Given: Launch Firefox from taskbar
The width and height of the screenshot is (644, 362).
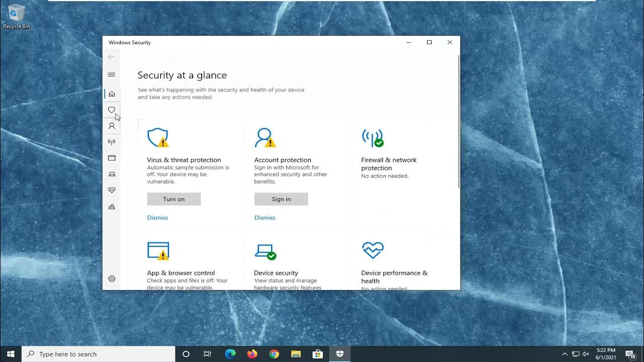Looking at the screenshot, I should (252, 354).
